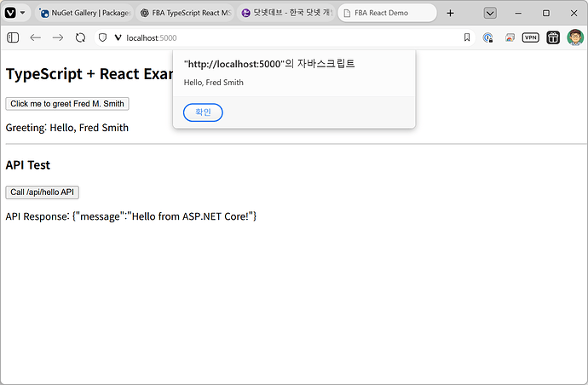Go back to the previous page

pyautogui.click(x=35, y=37)
